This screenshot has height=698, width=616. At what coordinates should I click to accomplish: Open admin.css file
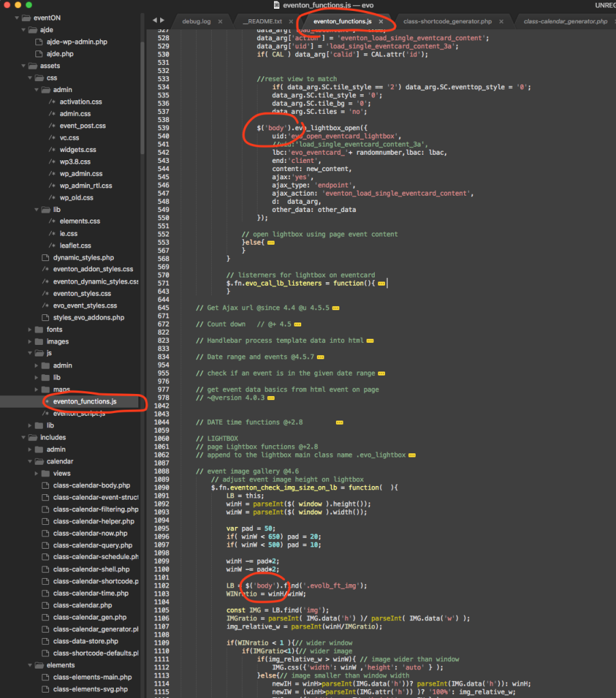[x=75, y=114]
